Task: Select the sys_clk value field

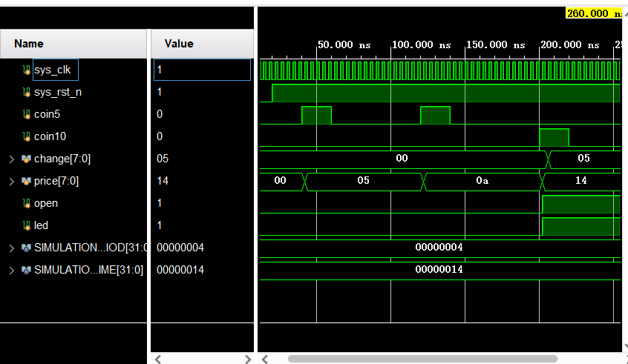Action: (x=202, y=70)
